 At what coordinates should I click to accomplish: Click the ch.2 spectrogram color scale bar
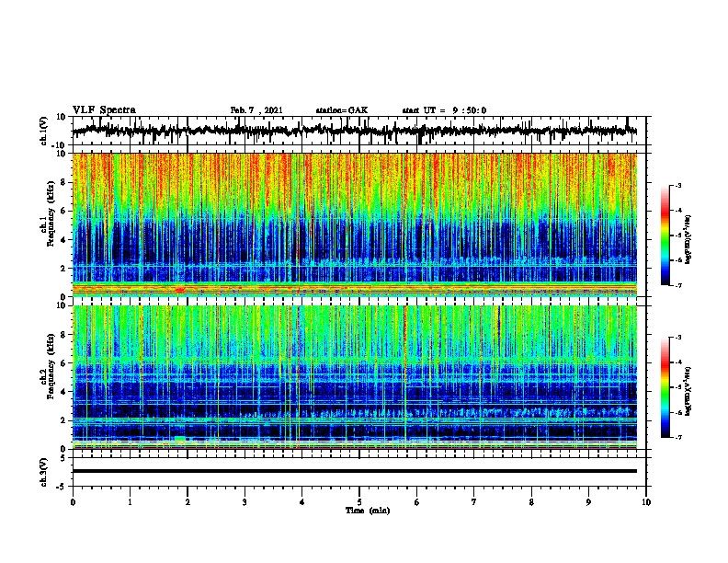point(665,387)
